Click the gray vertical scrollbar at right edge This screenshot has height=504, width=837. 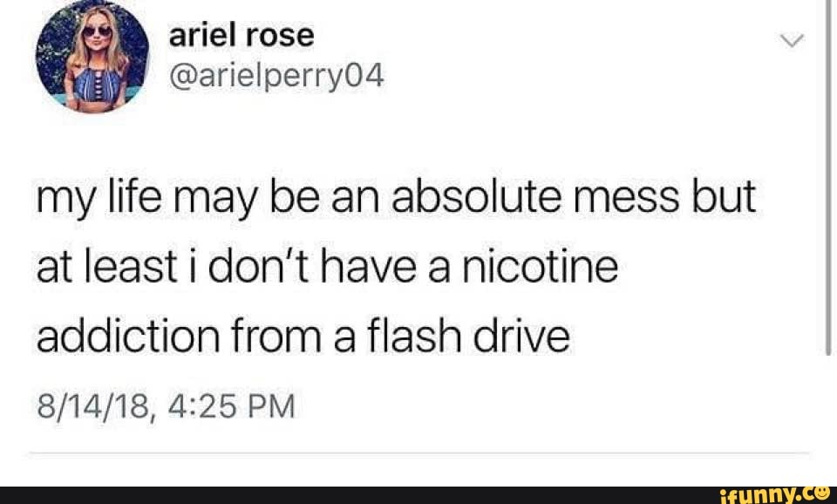pyautogui.click(x=828, y=177)
